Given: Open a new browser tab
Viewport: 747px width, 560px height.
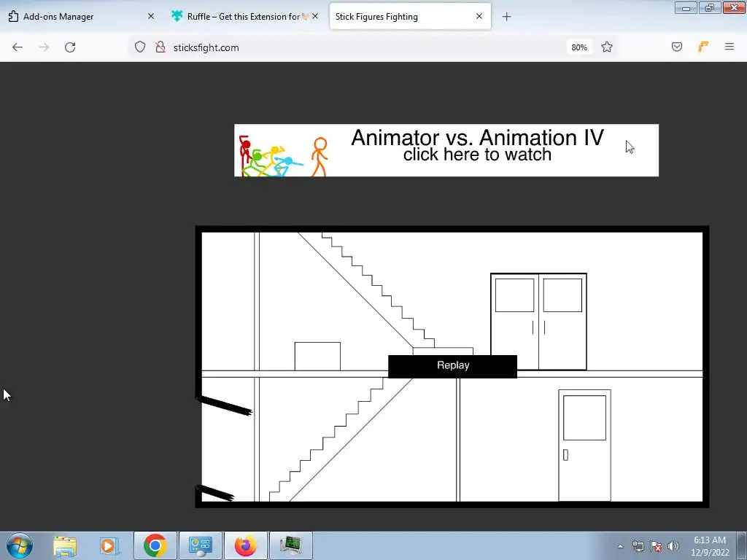Looking at the screenshot, I should (x=506, y=17).
